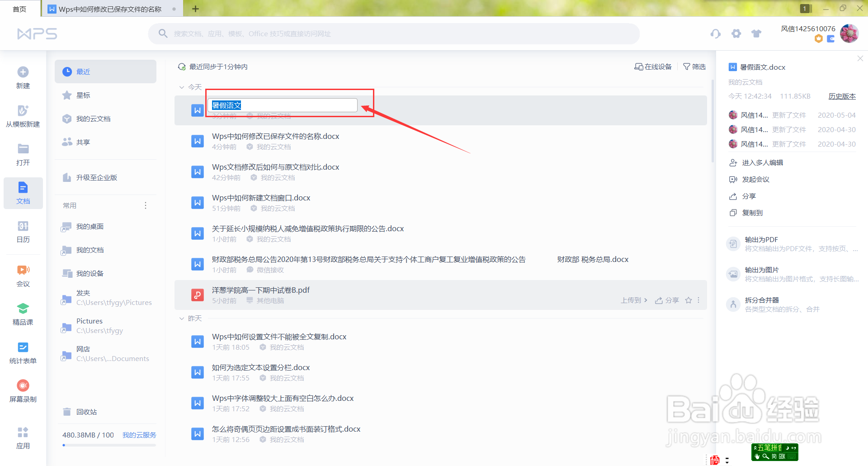Click the 在线设备 button

tap(653, 67)
